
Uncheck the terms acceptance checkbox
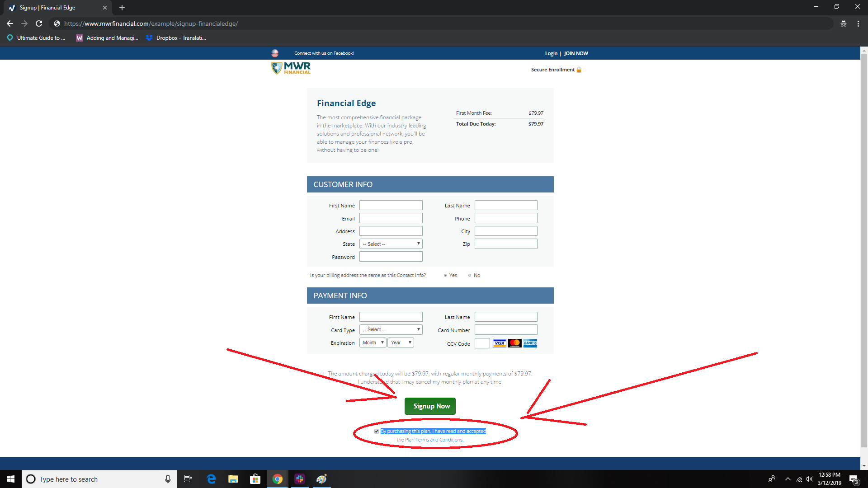pyautogui.click(x=376, y=432)
